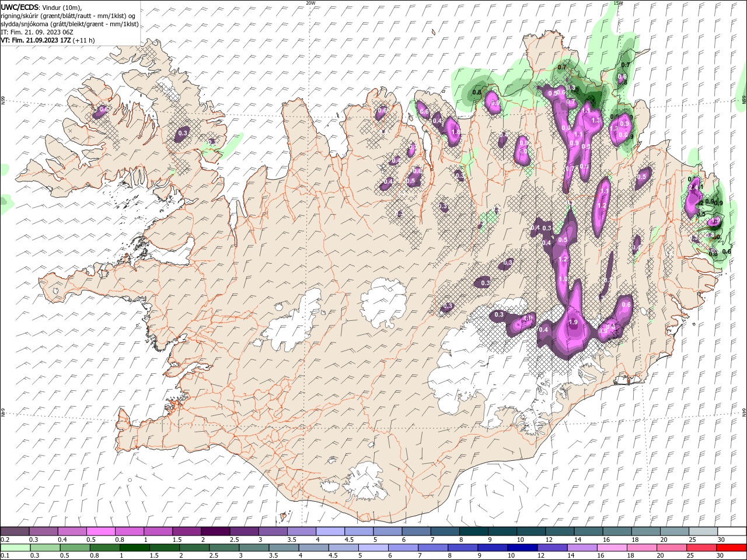Viewport: 747px width, 560px height.
Task: Click the darkest green 1 swatch in rain scale
Action: [x=134, y=548]
